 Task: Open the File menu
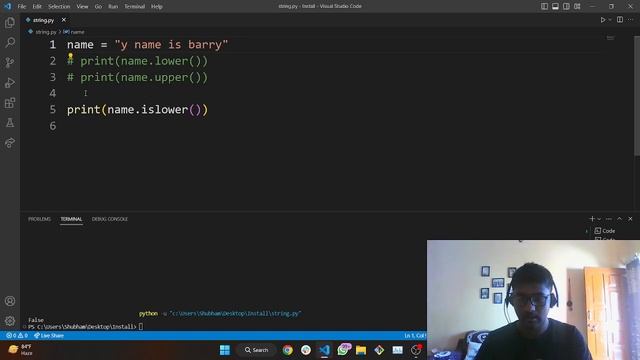point(22,6)
